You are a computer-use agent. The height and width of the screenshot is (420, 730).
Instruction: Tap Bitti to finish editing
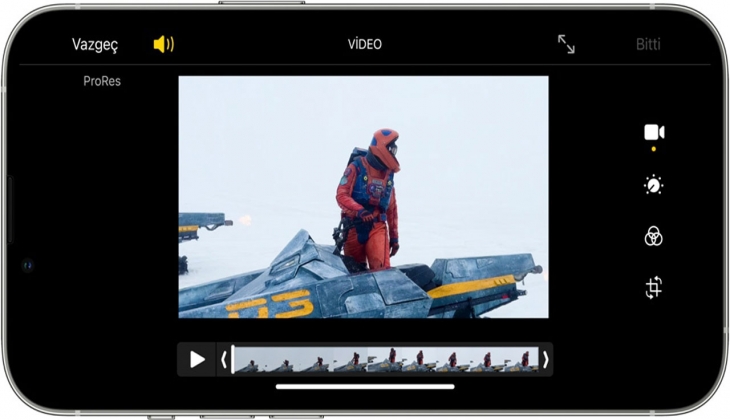(648, 44)
